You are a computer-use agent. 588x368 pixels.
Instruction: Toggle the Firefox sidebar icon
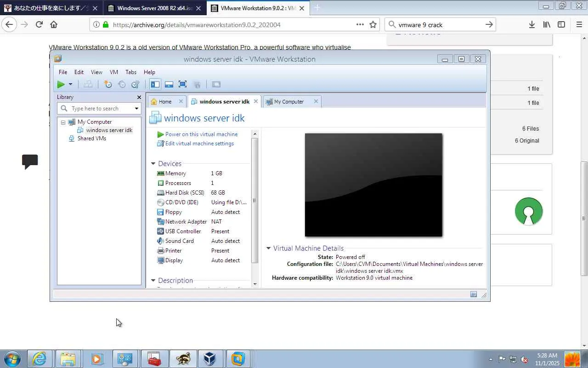[561, 25]
